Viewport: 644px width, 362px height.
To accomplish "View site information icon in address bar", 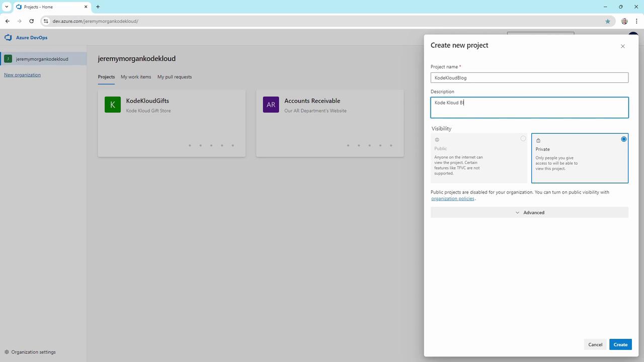I will 46,21.
